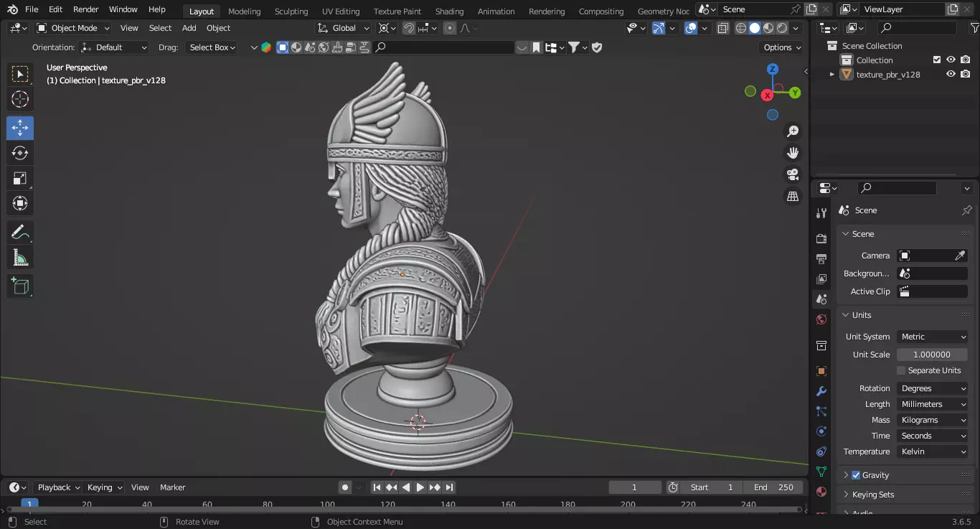980x529 pixels.
Task: Activate the Move tool
Action: [x=20, y=128]
